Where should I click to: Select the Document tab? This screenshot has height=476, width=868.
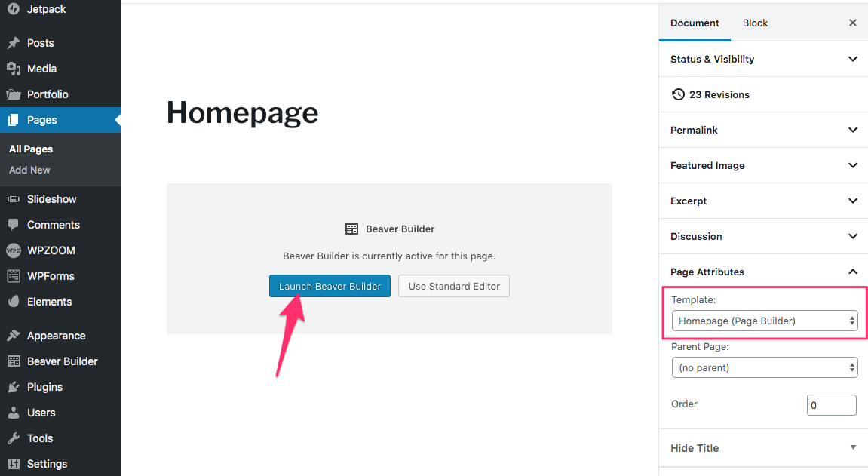click(x=695, y=23)
